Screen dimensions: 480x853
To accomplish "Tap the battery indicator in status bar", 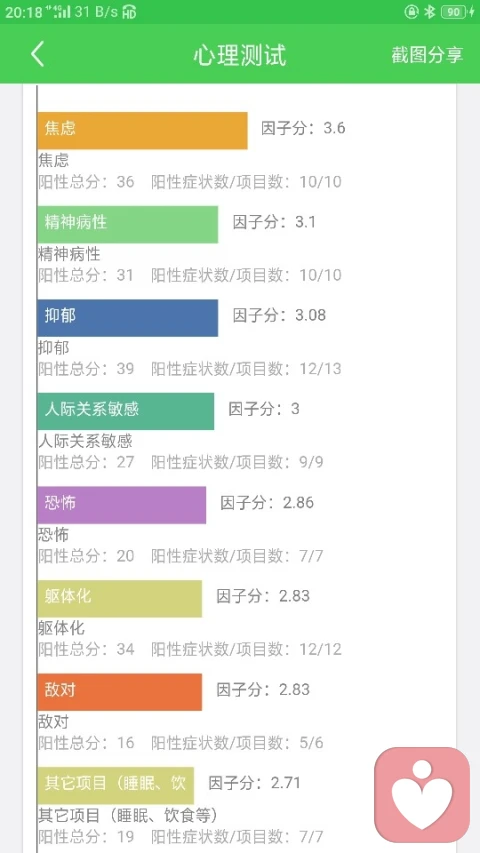I will 457,12.
